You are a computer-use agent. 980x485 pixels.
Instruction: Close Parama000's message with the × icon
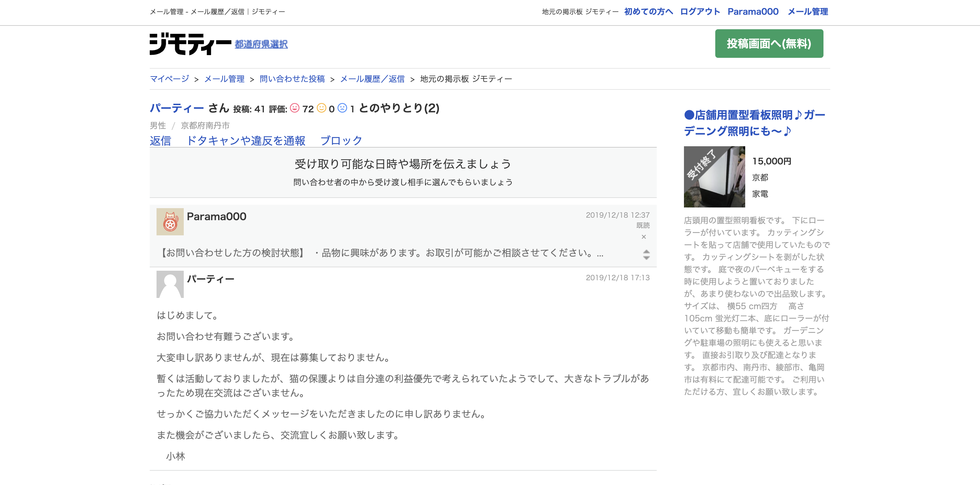[x=643, y=237]
